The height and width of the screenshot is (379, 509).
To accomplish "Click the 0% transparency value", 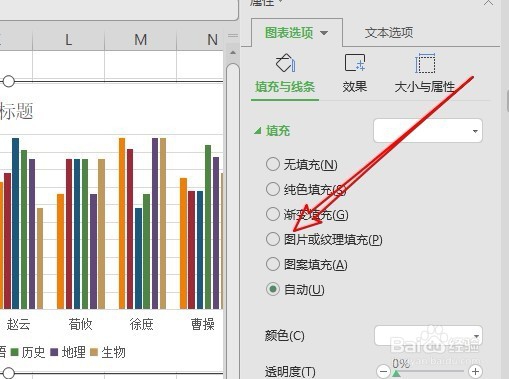I will (401, 363).
